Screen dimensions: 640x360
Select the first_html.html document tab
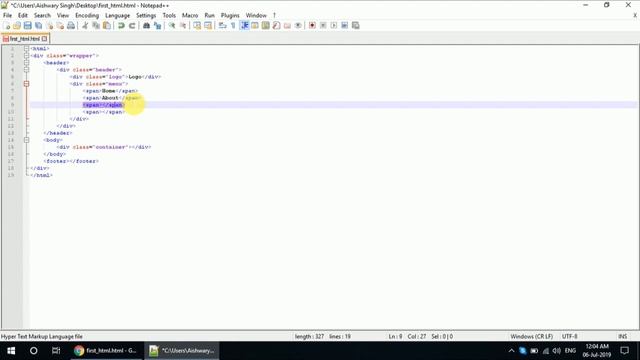24,39
